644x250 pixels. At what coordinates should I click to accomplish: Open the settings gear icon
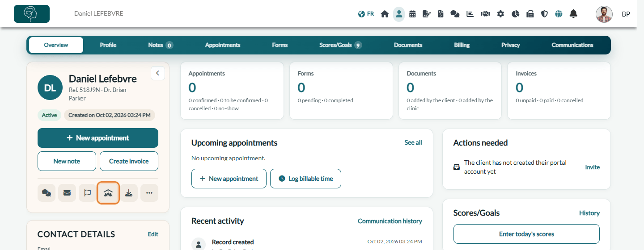click(x=500, y=14)
